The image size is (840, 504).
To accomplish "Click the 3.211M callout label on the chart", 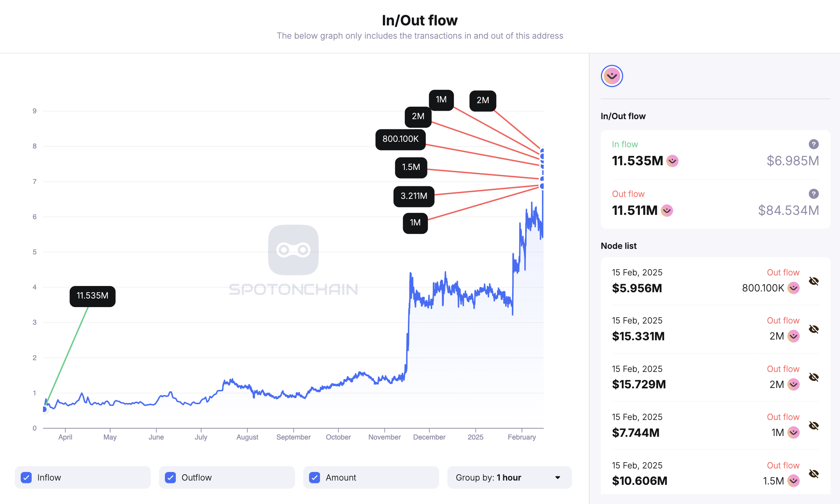I will point(413,196).
